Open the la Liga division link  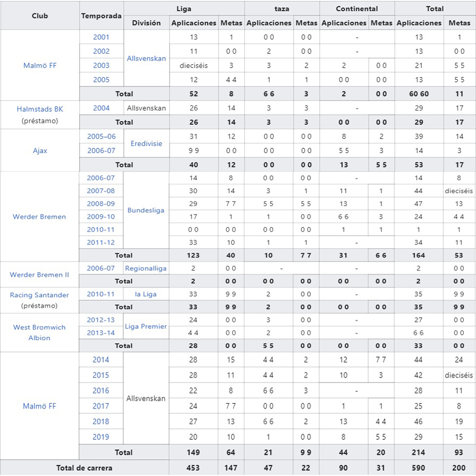tap(146, 294)
